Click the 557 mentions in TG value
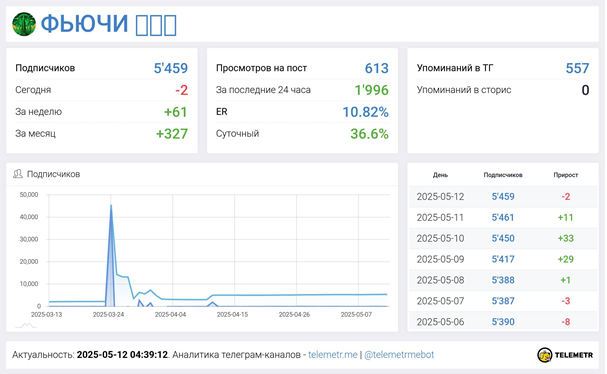Screen dimensions: 607x374 click(577, 68)
